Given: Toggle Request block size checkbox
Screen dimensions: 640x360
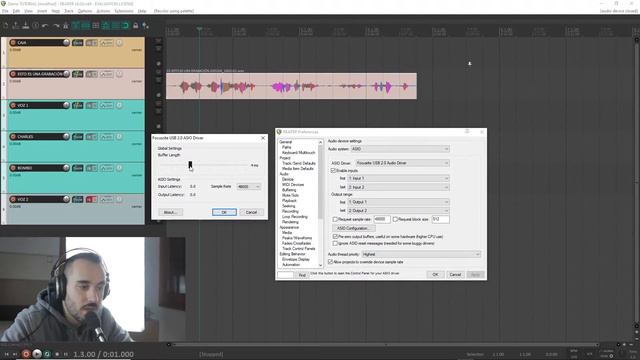Looking at the screenshot, I should [395, 220].
